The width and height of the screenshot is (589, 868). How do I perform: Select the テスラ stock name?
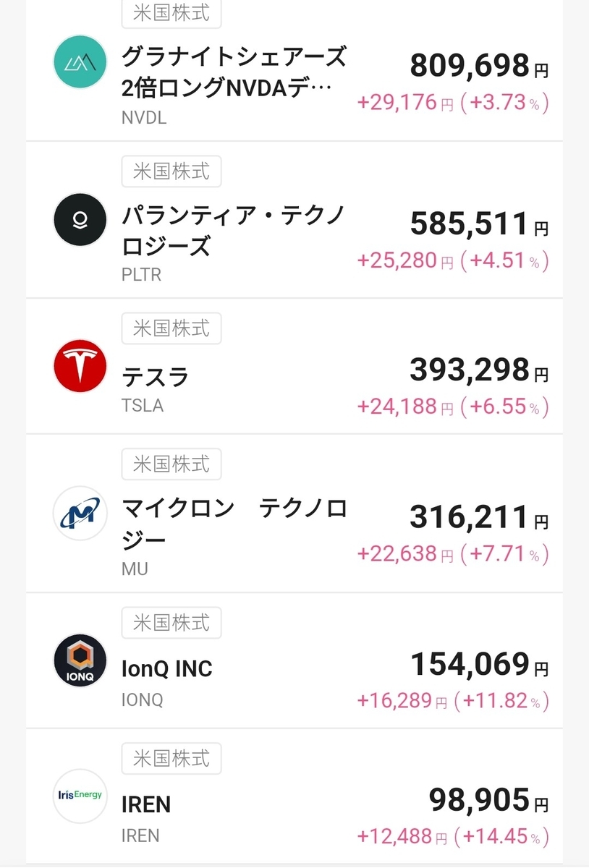[x=155, y=377]
